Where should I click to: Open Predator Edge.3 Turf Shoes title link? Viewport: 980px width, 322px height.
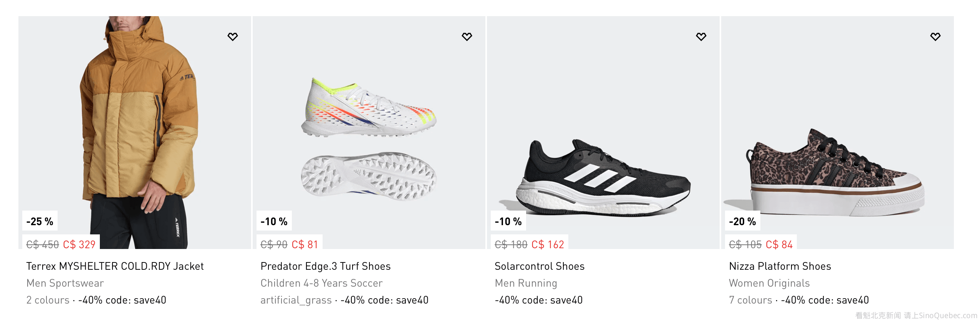325,266
